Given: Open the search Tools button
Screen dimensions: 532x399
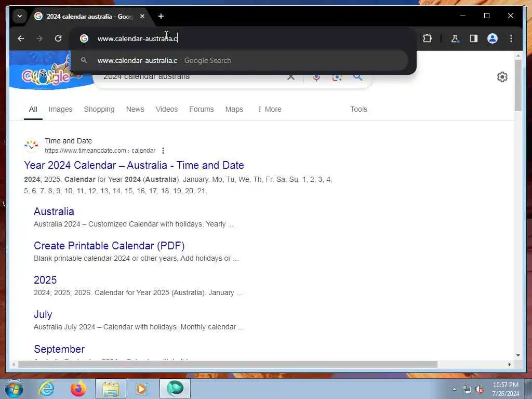Looking at the screenshot, I should pos(358,109).
